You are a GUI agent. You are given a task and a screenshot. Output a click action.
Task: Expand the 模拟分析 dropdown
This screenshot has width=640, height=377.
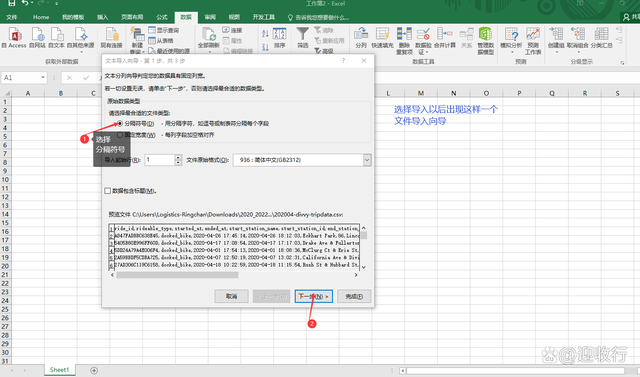[512, 52]
